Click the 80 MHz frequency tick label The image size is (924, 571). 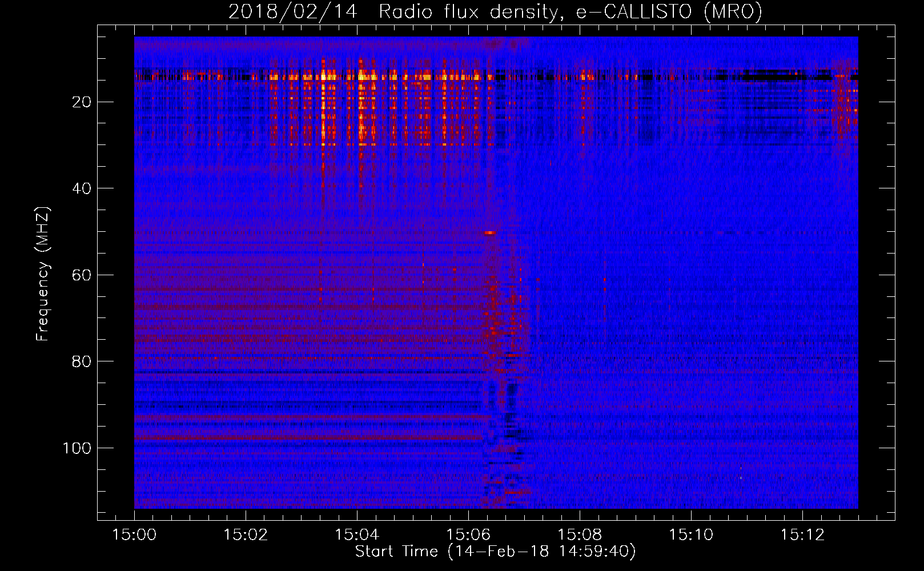[82, 361]
